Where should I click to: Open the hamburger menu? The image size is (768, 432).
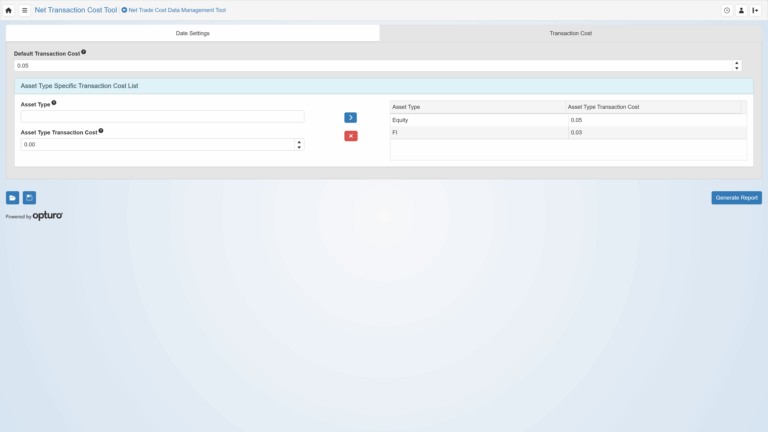tap(25, 10)
